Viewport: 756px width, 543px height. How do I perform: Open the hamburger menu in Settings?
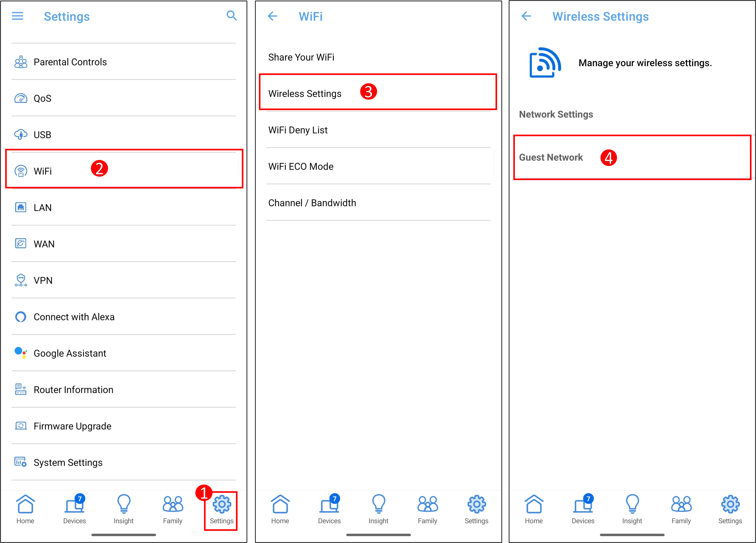[x=17, y=16]
